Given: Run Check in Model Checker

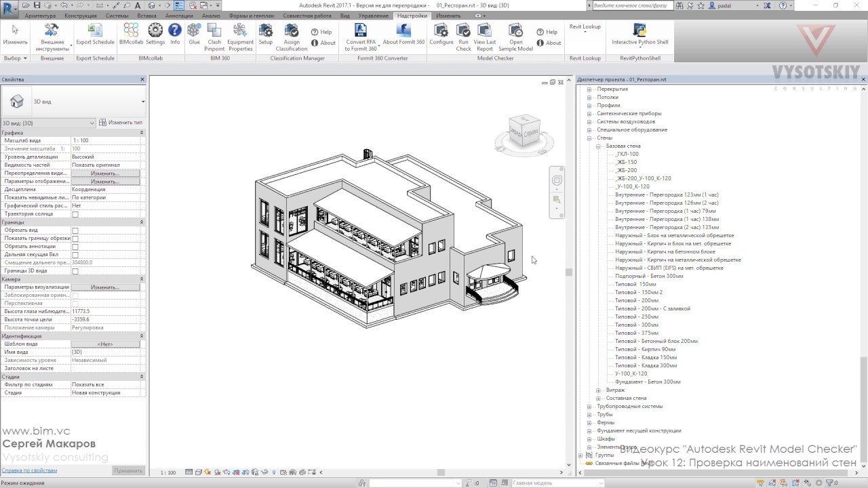Looking at the screenshot, I should point(464,37).
